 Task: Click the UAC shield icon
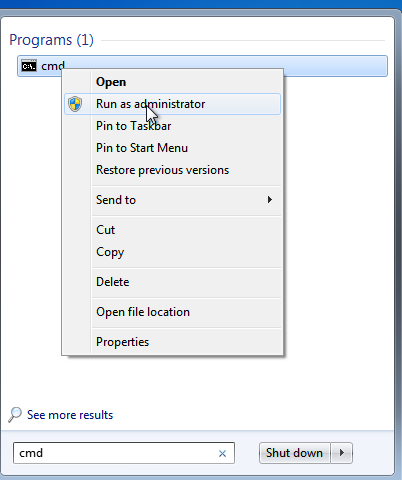point(75,104)
